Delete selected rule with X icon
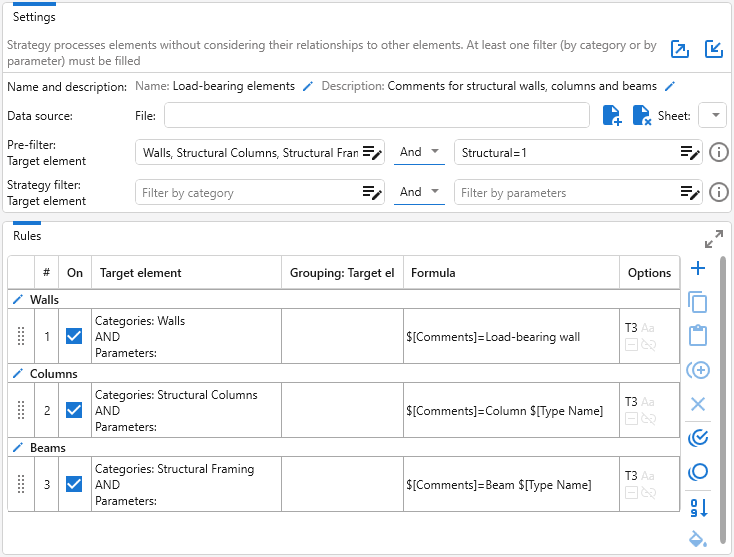Image resolution: width=734 pixels, height=557 pixels. pos(698,403)
